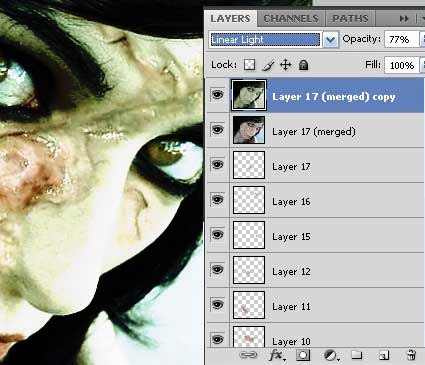The height and width of the screenshot is (365, 425).
Task: Open the Opacity slider arrow
Action: (x=422, y=40)
